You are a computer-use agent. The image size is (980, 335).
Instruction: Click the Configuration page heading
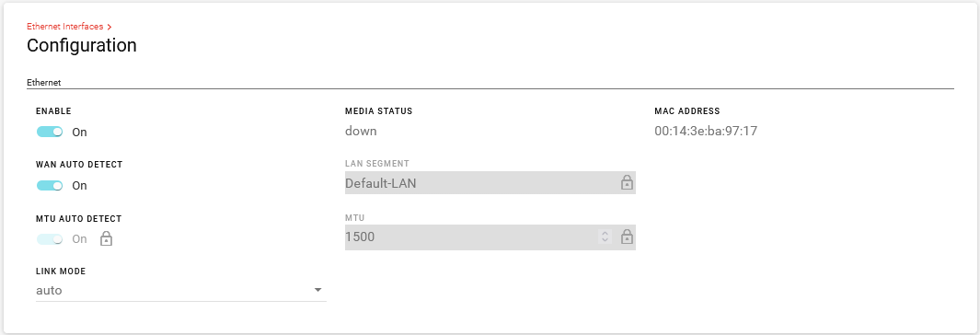pos(82,46)
